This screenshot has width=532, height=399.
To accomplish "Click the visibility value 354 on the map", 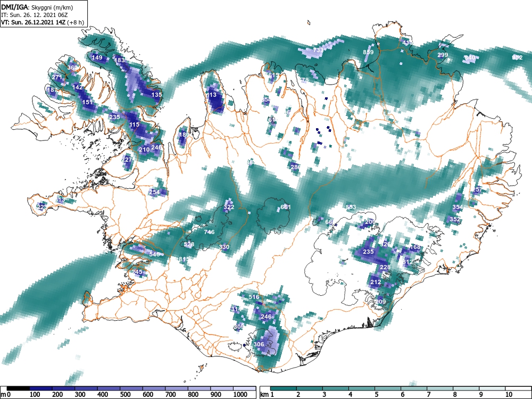I will point(458,207).
